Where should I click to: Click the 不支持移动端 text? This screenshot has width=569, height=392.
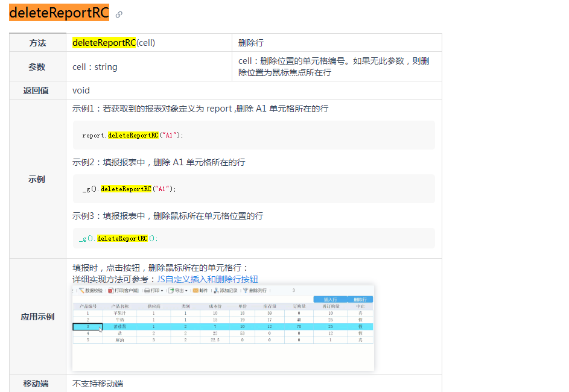coord(98,384)
